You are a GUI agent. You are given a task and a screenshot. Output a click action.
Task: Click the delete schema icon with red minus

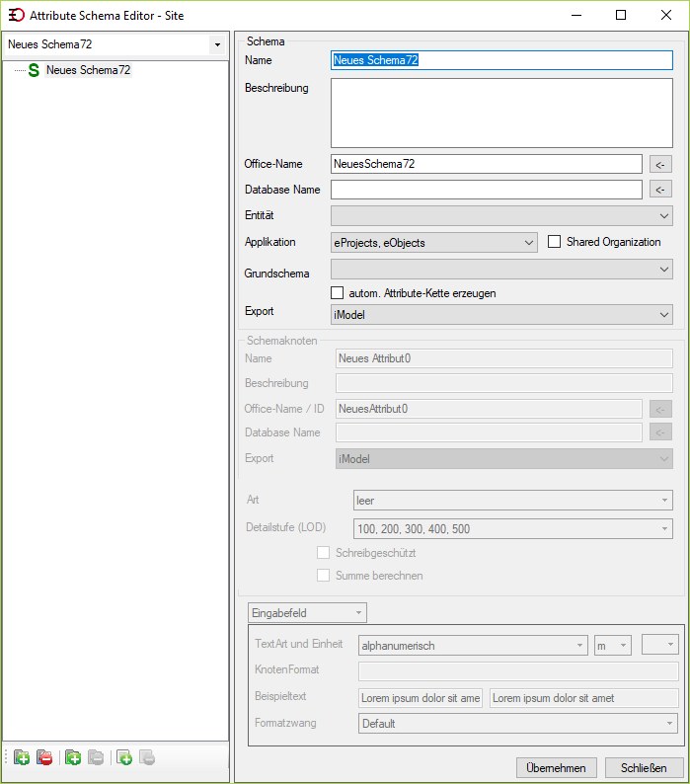point(44,758)
